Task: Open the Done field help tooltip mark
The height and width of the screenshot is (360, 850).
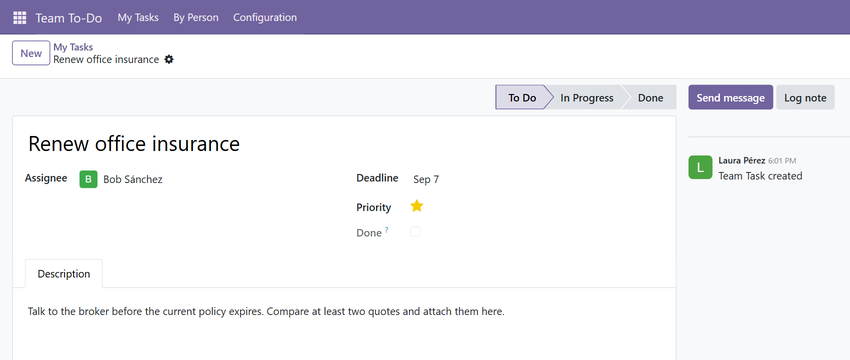Action: click(387, 230)
